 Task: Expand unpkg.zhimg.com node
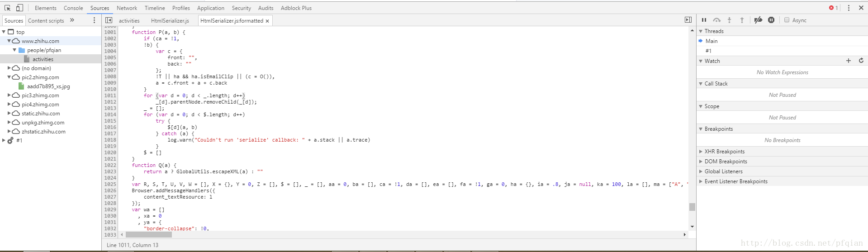point(9,122)
